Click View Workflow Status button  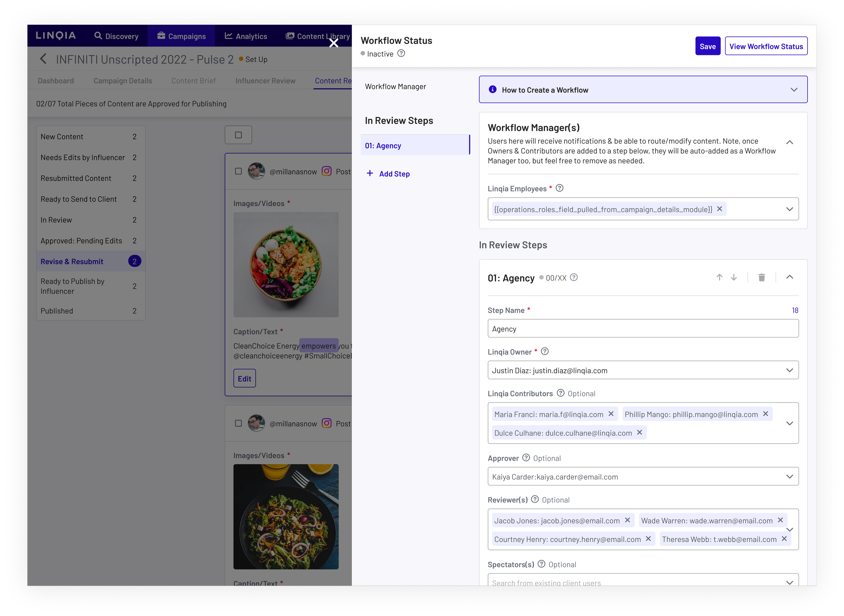766,46
